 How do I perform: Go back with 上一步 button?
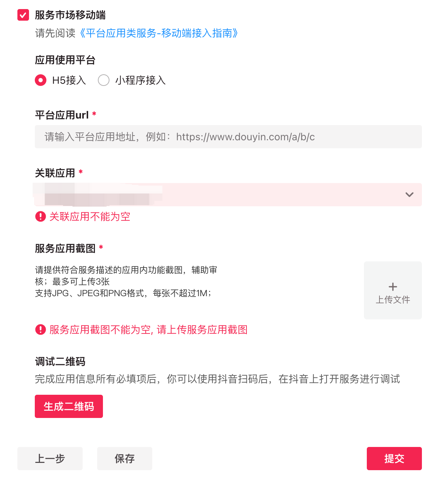pos(50,459)
